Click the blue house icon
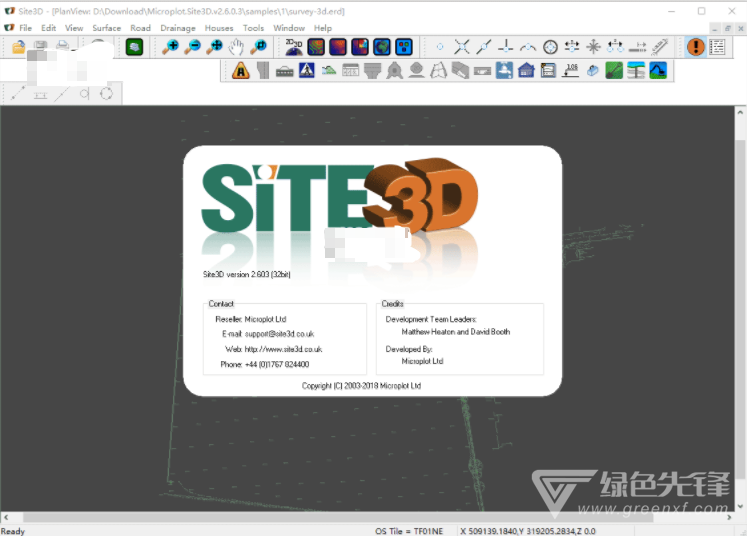Screen dimensions: 747x536 (x=526, y=71)
